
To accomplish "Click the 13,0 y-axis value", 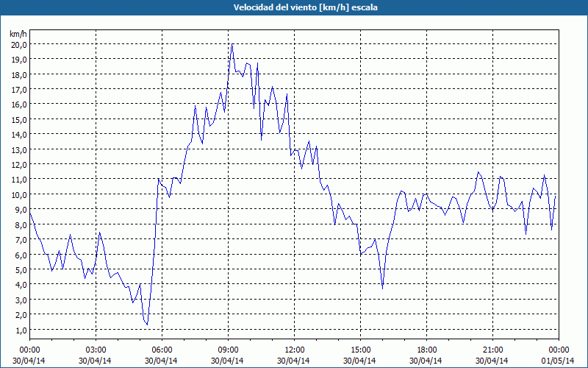I will pyautogui.click(x=19, y=150).
